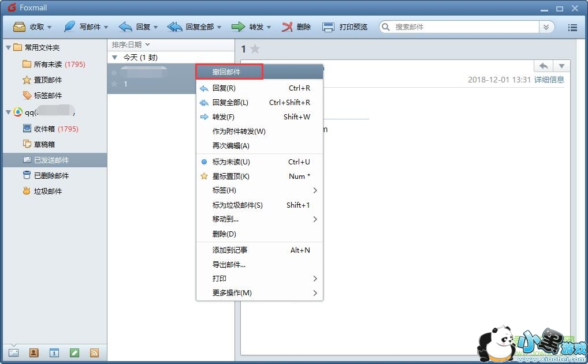Open the 标签(H) submenu
Image resolution: width=588 pixels, height=364 pixels.
pos(259,190)
